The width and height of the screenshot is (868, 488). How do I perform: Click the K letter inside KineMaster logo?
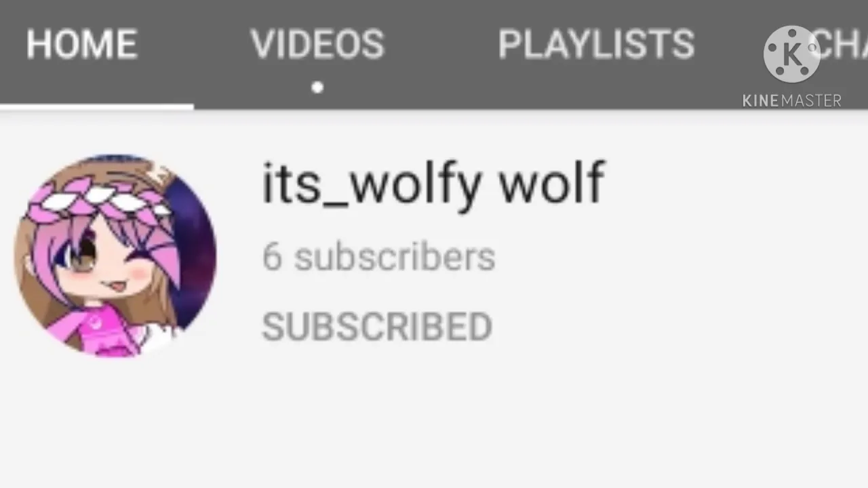point(790,54)
